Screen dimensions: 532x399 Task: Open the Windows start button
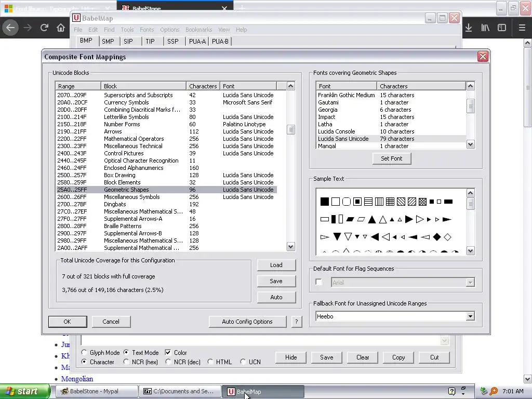[x=25, y=392]
